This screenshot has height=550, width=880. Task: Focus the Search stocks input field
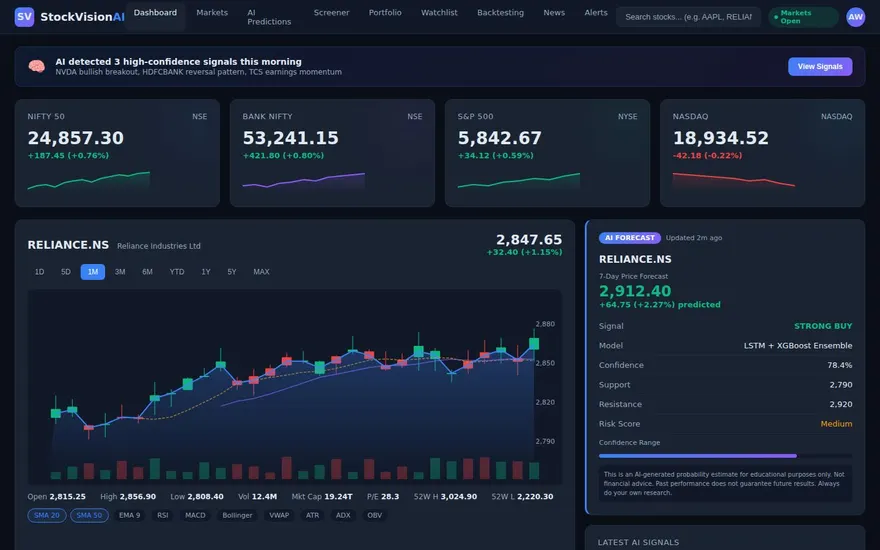click(x=689, y=17)
